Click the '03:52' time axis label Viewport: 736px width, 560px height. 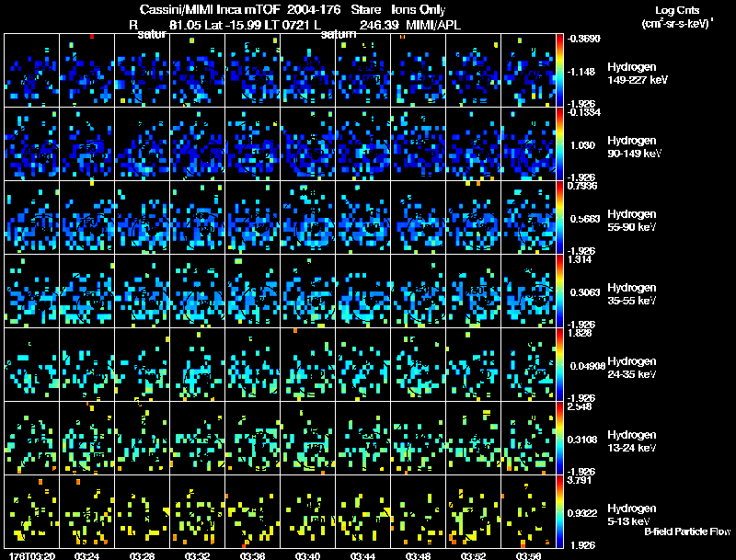473,555
